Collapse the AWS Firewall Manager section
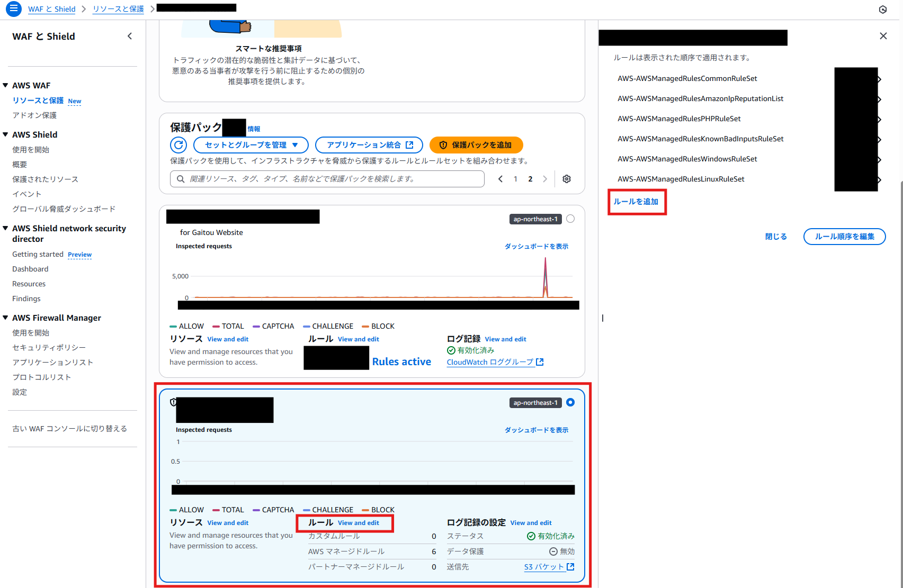The height and width of the screenshot is (588, 903). (x=5, y=318)
